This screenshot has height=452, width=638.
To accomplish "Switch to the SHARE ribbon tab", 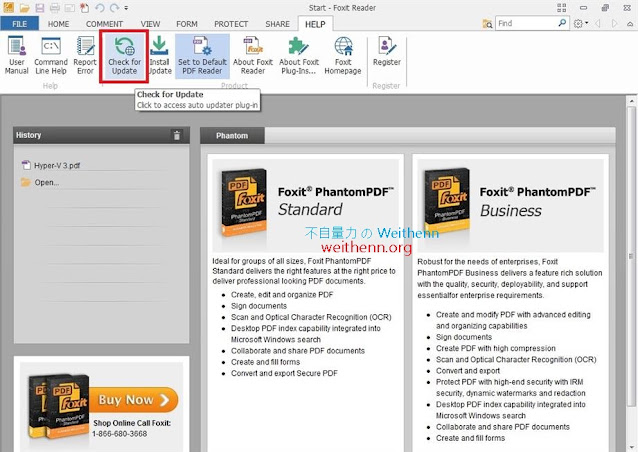I will pos(277,24).
